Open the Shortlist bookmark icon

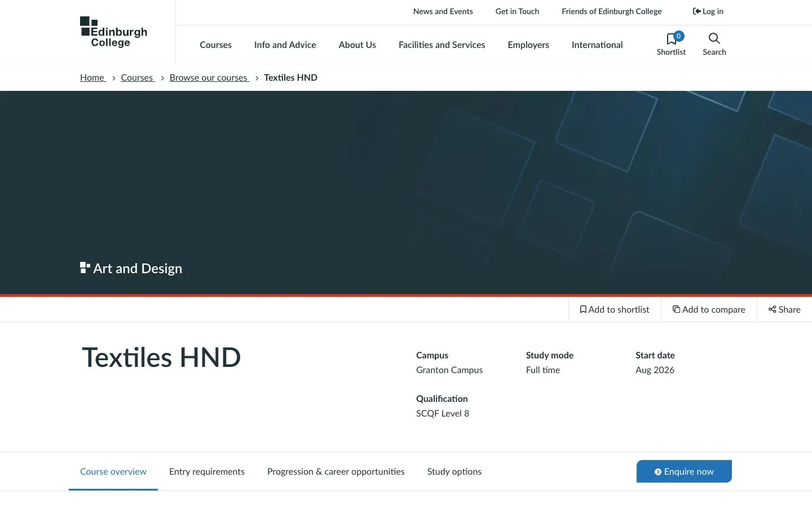pos(671,44)
